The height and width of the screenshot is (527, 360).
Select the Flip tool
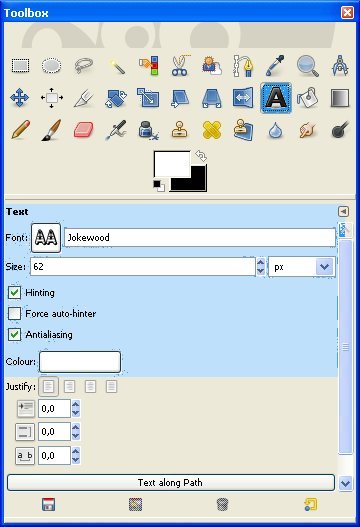pyautogui.click(x=243, y=98)
